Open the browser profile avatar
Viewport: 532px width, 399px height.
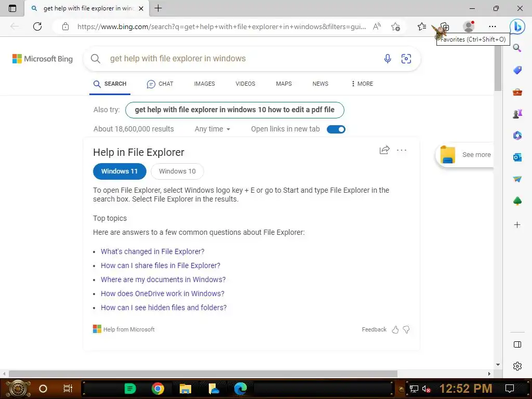pos(469,26)
